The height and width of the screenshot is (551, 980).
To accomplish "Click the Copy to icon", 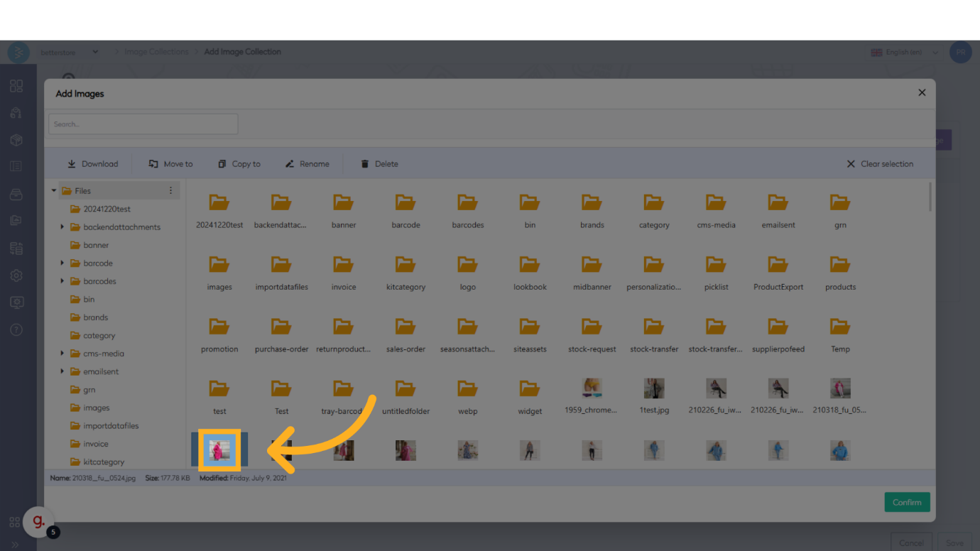I will pos(222,164).
